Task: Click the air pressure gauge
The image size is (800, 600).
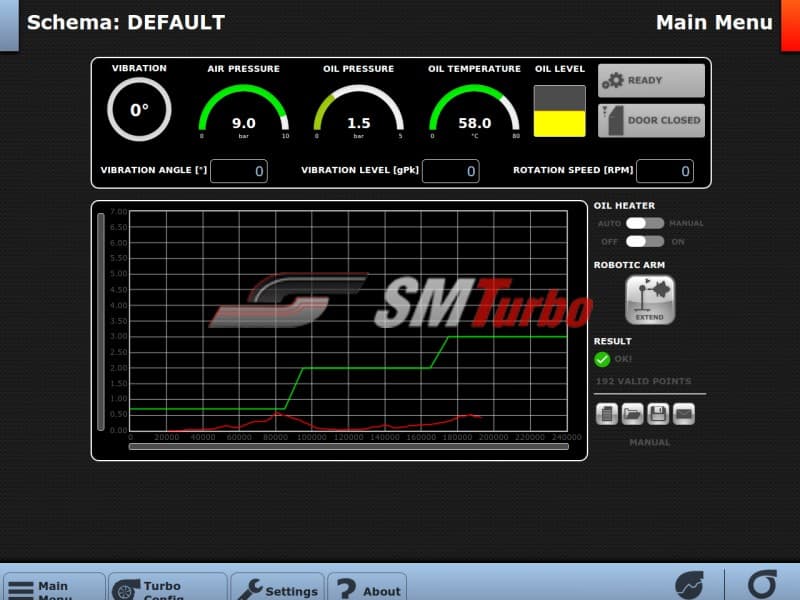Action: pyautogui.click(x=244, y=111)
